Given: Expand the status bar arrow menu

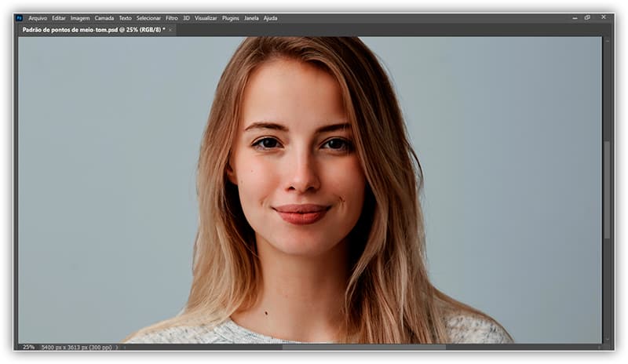Looking at the screenshot, I should click(x=116, y=348).
